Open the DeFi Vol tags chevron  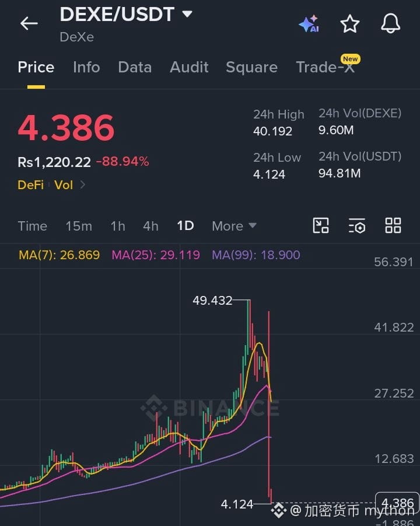pyautogui.click(x=82, y=184)
